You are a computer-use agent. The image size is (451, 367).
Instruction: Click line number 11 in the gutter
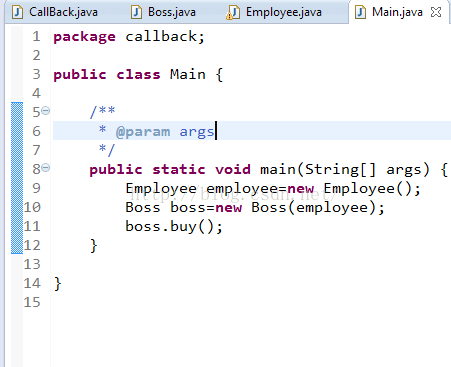click(32, 226)
